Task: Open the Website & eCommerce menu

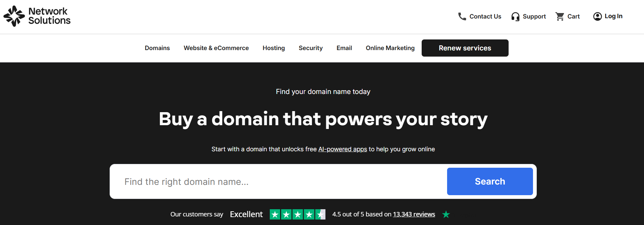Action: point(216,48)
